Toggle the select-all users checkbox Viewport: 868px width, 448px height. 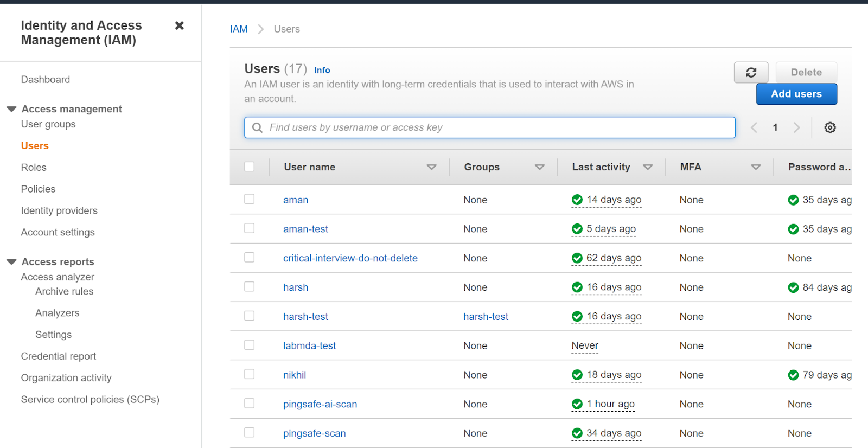[250, 167]
